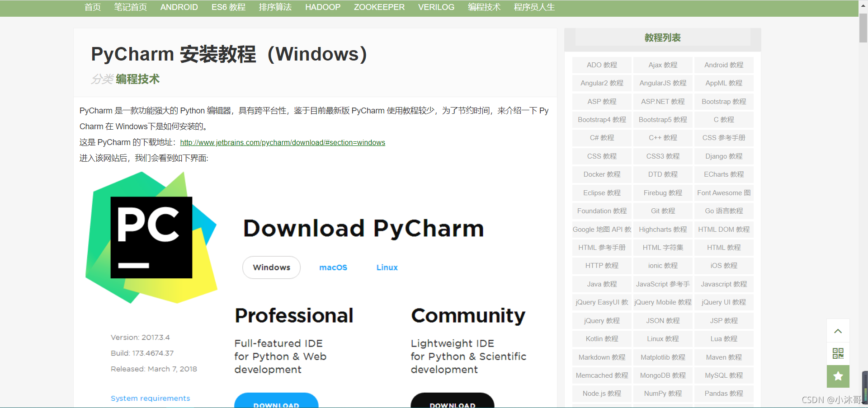Click the Docker 教程 link
Viewport: 868px width, 408px height.
tap(602, 174)
